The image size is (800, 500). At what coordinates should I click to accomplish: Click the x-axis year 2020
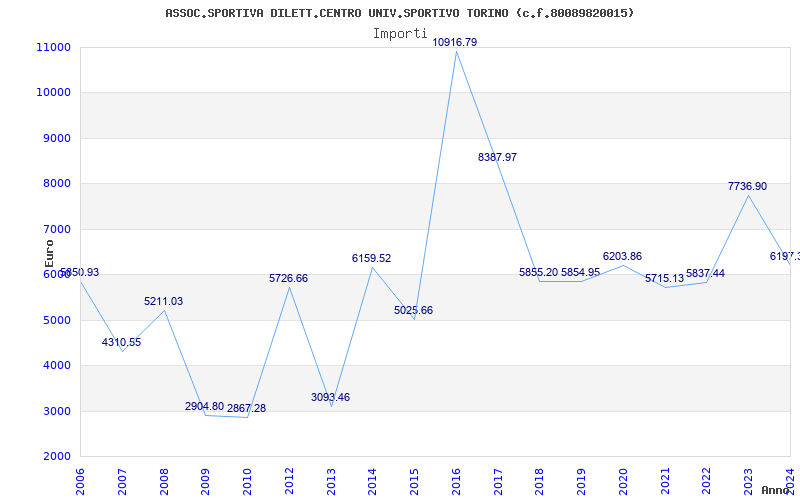623,482
